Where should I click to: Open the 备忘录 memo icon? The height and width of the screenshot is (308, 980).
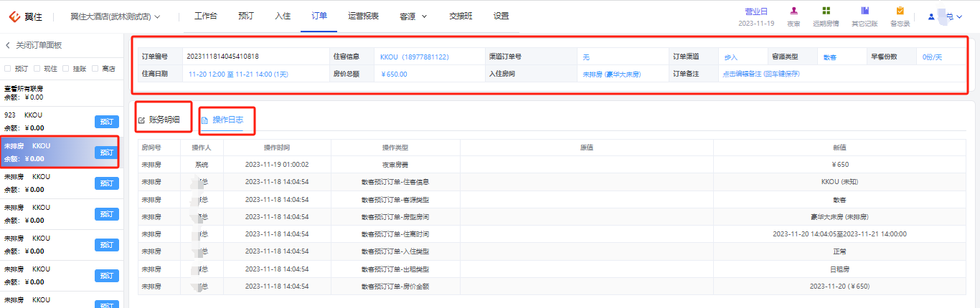pyautogui.click(x=900, y=11)
